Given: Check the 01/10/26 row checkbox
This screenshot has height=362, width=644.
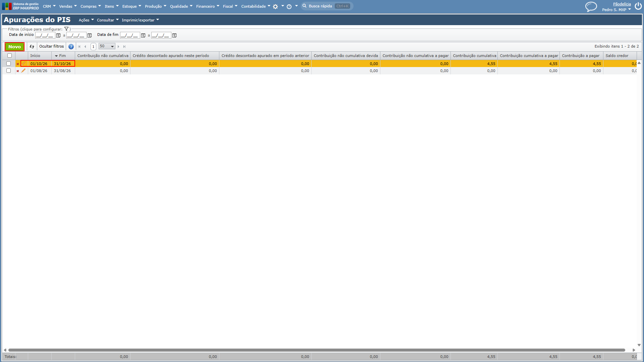Looking at the screenshot, I should tap(9, 64).
